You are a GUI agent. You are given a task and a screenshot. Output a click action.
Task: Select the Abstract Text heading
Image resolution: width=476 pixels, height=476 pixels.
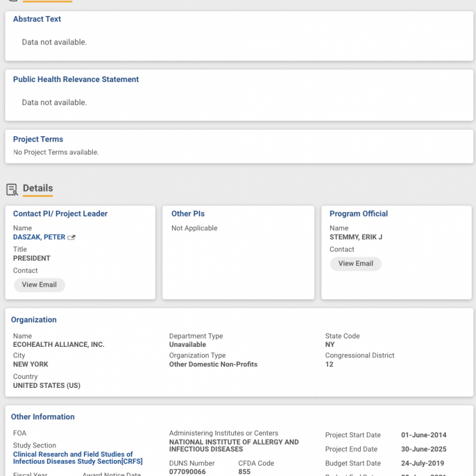(x=37, y=19)
